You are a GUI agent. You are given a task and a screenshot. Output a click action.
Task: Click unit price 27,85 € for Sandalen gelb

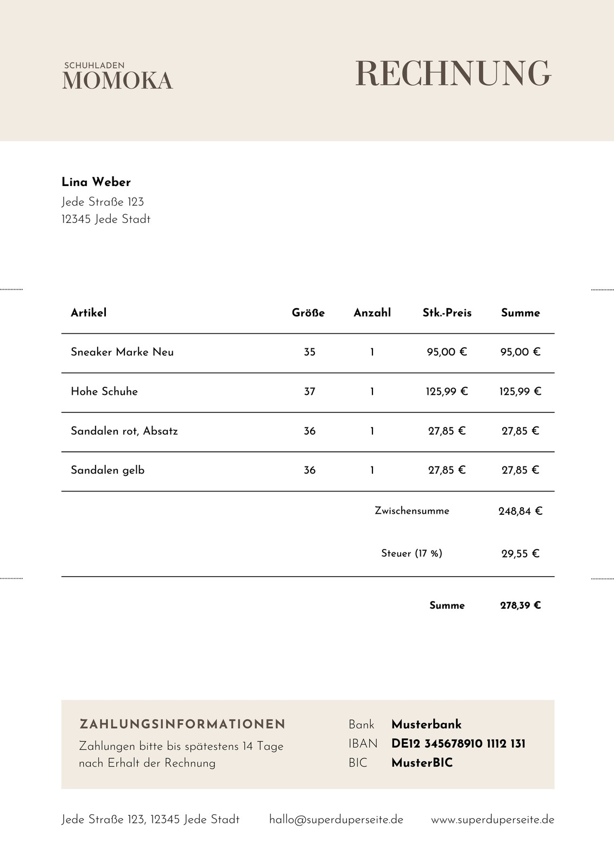pos(447,470)
